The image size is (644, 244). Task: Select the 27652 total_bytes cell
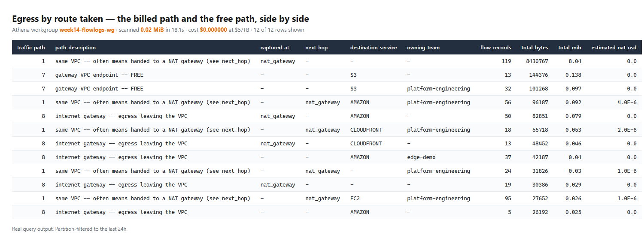(540, 199)
